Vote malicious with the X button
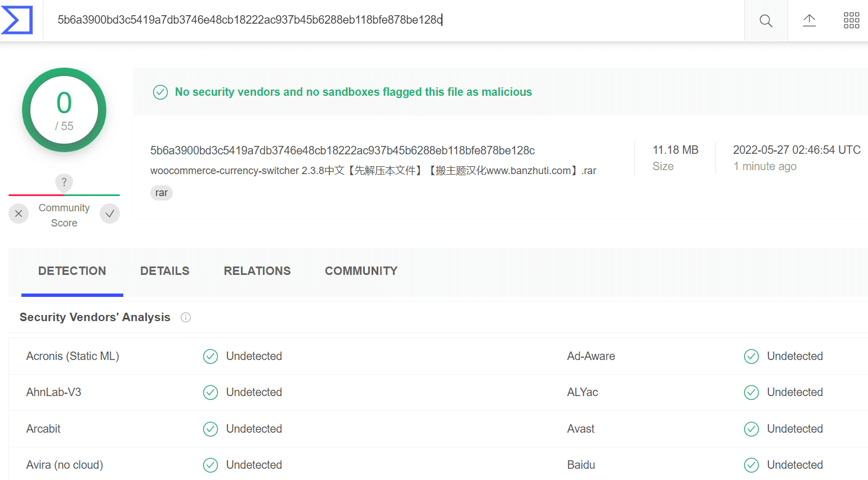The width and height of the screenshot is (868, 480). 19,214
